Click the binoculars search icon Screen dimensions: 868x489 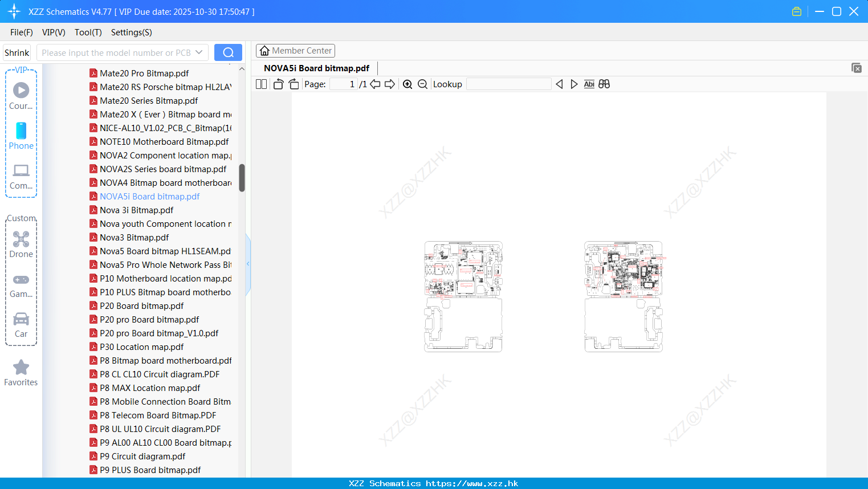coord(604,84)
